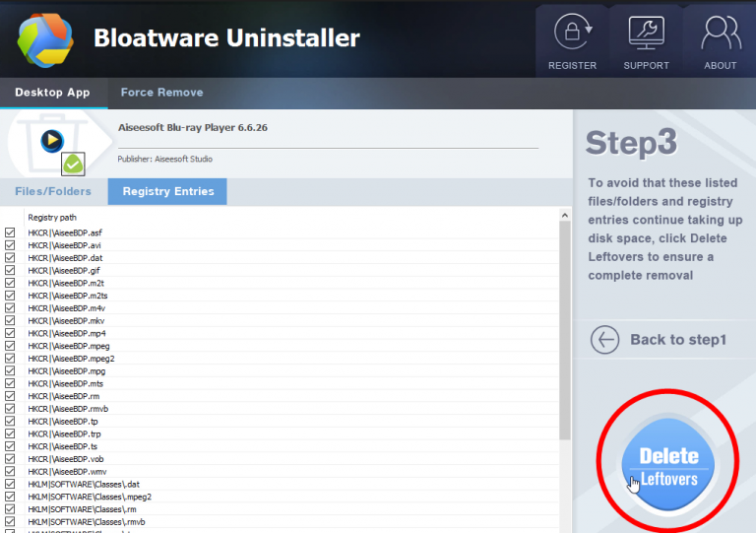
Task: Select HKLM SOFTWARE\Classes\.dat row text
Action: tap(84, 484)
